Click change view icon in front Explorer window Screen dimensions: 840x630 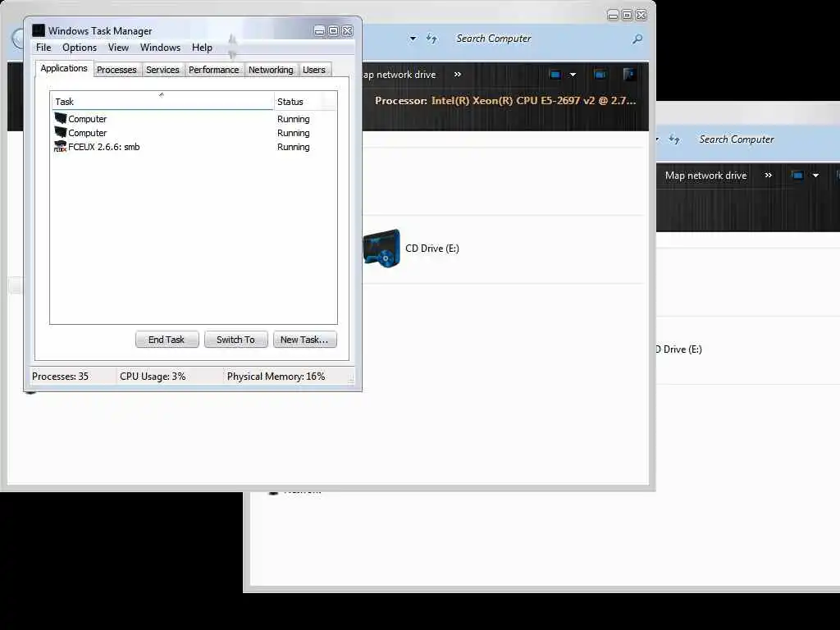[x=555, y=75]
